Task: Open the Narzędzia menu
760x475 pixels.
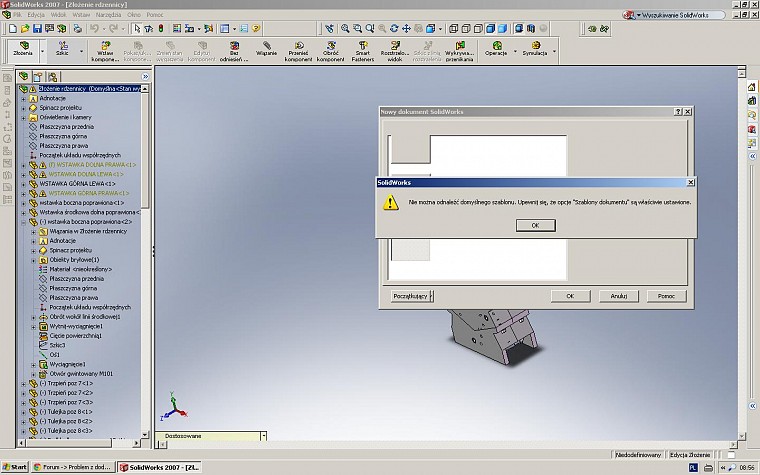Action: (108, 15)
